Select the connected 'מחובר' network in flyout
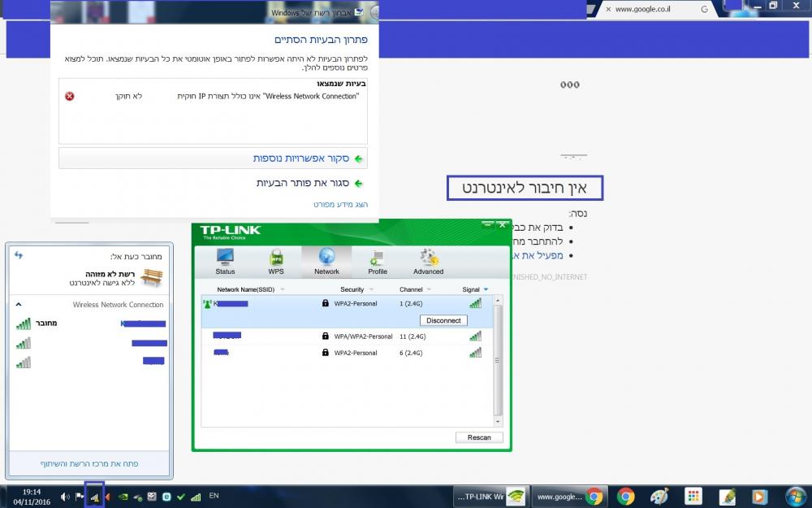Image resolution: width=812 pixels, height=508 pixels. click(x=90, y=323)
